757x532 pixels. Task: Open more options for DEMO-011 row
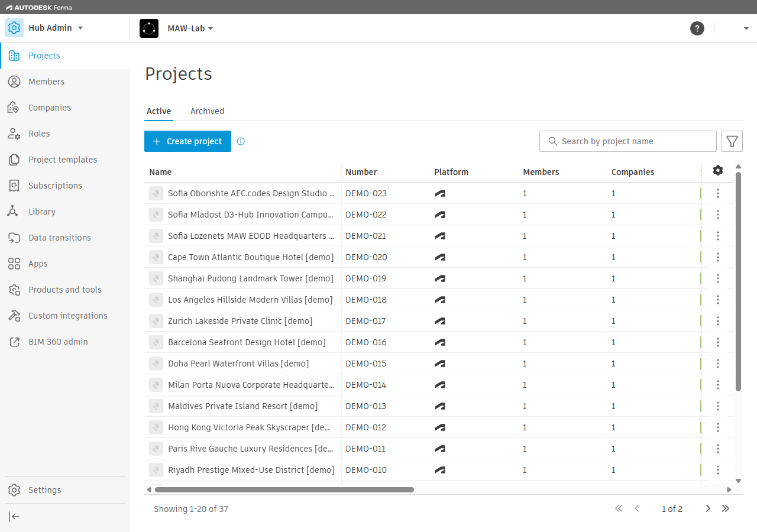click(x=718, y=449)
